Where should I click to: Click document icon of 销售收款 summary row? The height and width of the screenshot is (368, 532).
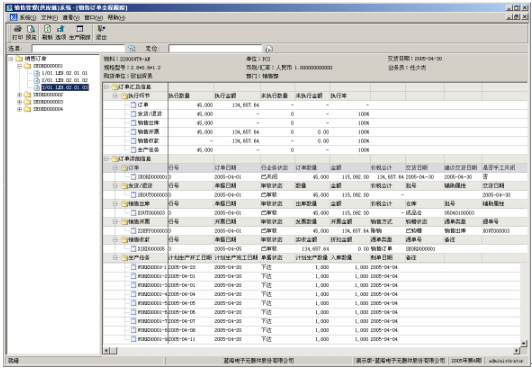[134, 141]
